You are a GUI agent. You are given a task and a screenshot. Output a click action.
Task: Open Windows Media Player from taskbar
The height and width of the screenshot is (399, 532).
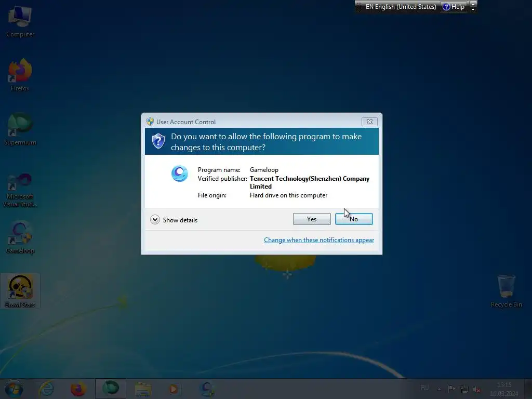point(175,389)
